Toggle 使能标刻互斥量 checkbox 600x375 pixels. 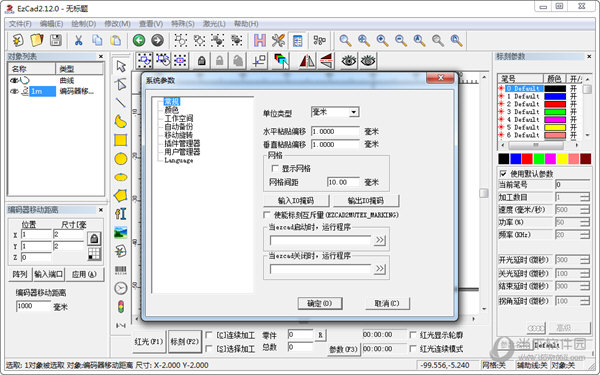(x=267, y=215)
